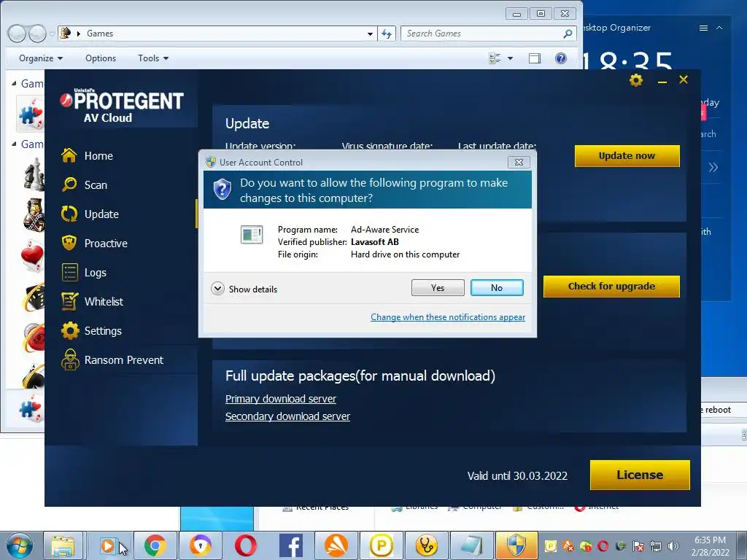Open Tools dropdown in Games window

[153, 58]
